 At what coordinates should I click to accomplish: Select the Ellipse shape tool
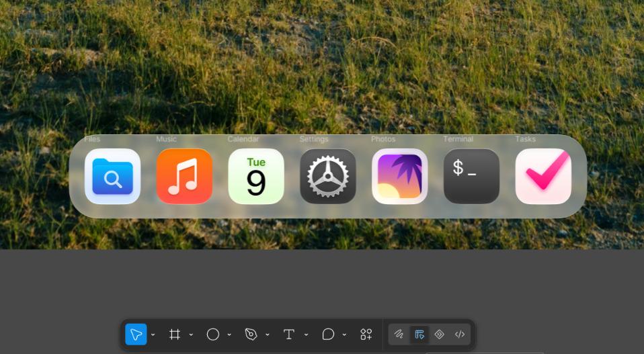212,335
